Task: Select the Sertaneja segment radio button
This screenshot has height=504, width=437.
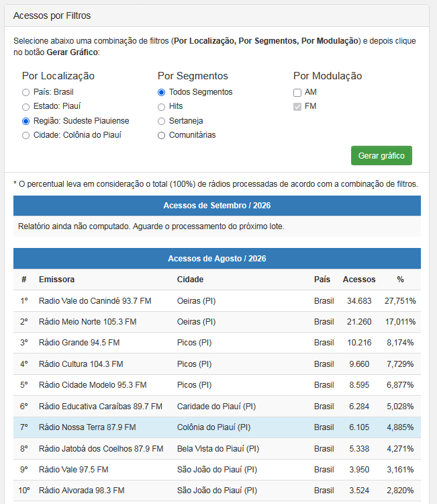Action: [x=162, y=121]
